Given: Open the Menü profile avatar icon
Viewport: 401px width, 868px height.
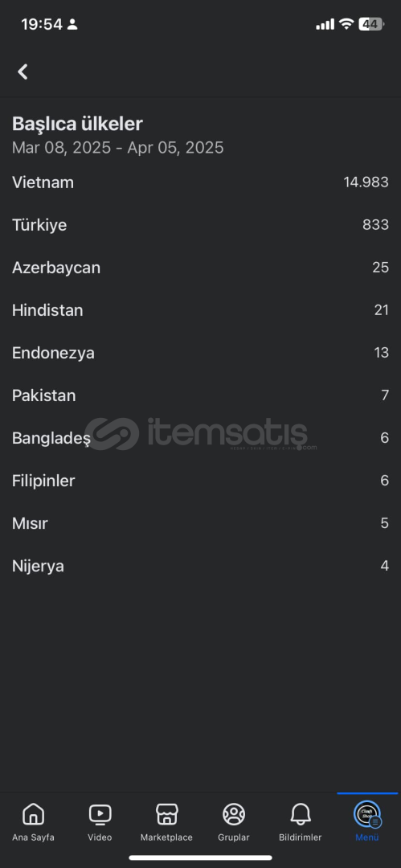Looking at the screenshot, I should 367,814.
